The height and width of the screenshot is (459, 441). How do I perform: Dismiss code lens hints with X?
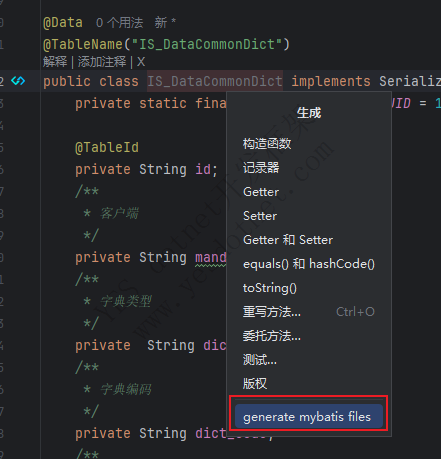[141, 62]
